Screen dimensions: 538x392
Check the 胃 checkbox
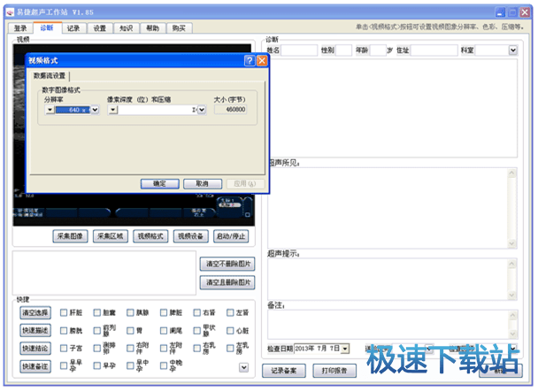click(130, 331)
